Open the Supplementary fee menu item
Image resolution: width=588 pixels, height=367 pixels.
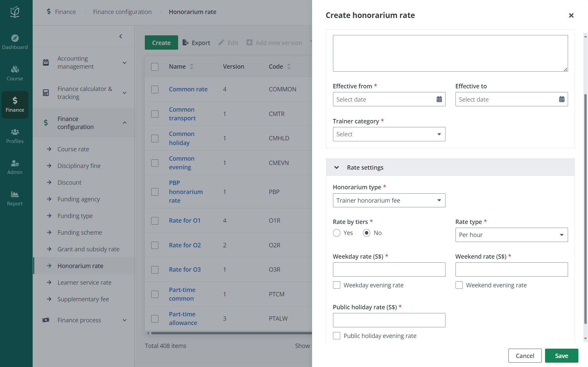click(x=83, y=299)
